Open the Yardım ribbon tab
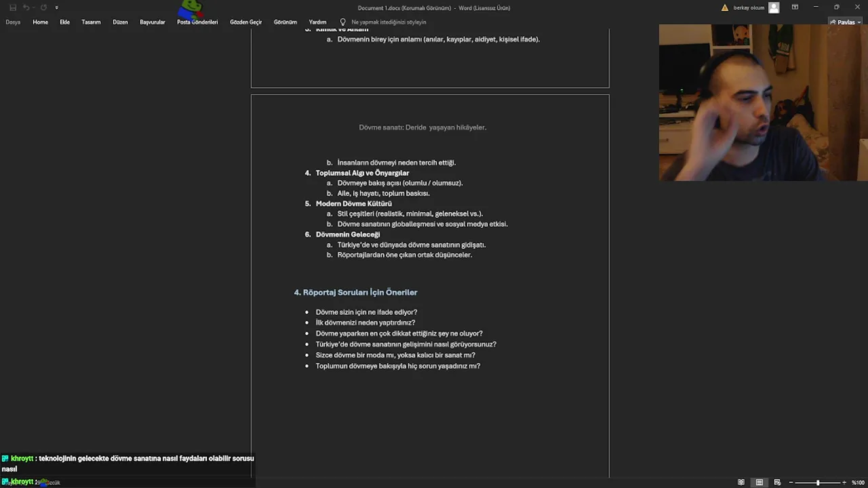 tap(317, 22)
